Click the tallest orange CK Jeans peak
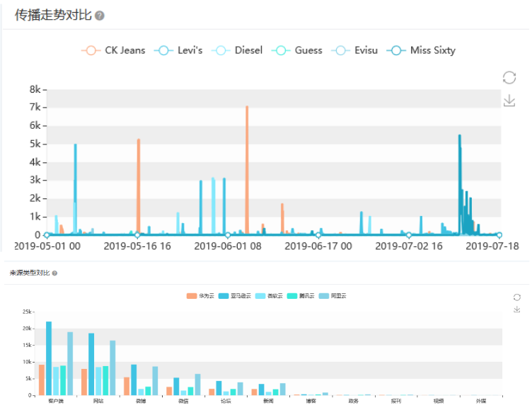 (x=247, y=108)
